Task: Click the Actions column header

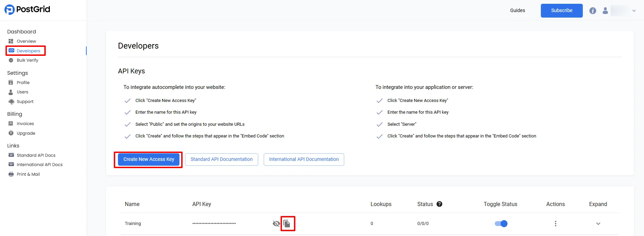Action: pyautogui.click(x=555, y=204)
